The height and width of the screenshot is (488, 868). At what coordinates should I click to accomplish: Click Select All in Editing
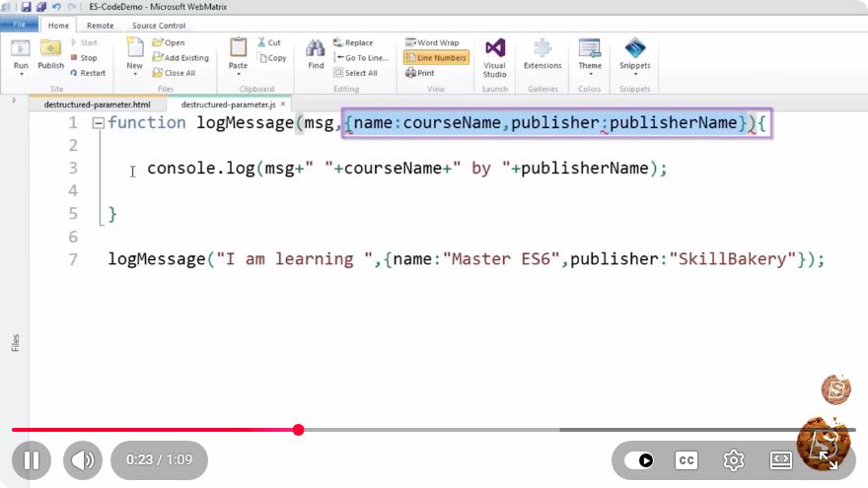[355, 73]
